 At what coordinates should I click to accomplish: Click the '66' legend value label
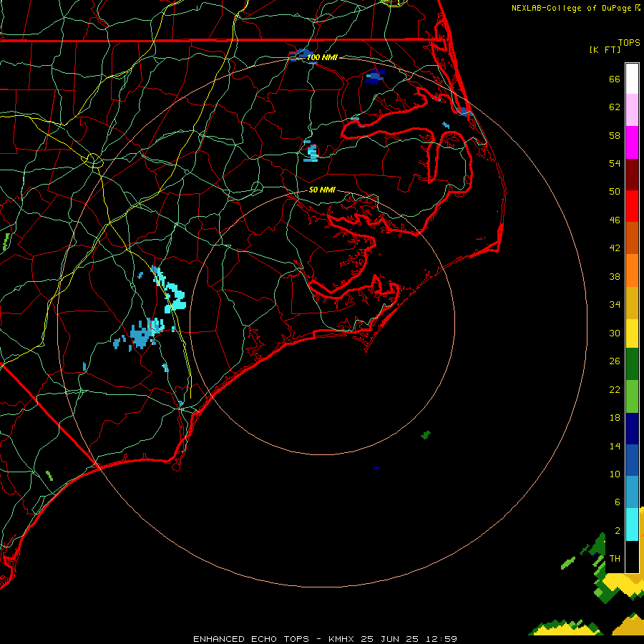(x=615, y=79)
